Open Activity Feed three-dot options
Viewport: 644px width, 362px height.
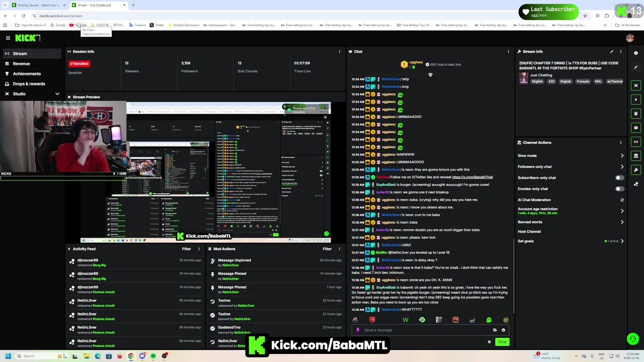(x=199, y=249)
